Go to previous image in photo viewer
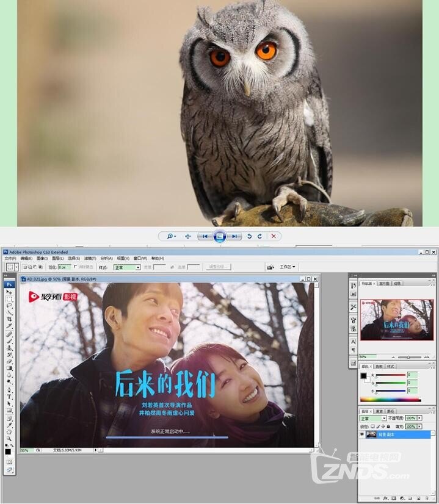 tap(205, 236)
